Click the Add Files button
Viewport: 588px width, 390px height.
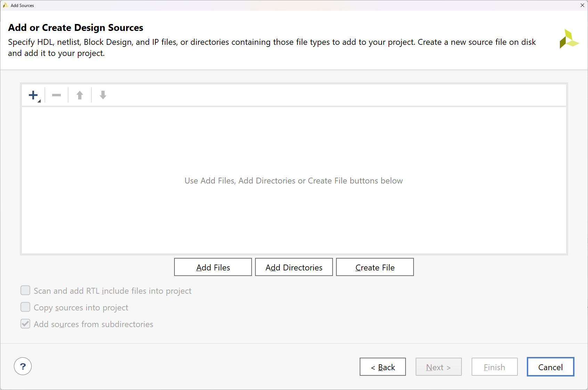click(x=213, y=267)
